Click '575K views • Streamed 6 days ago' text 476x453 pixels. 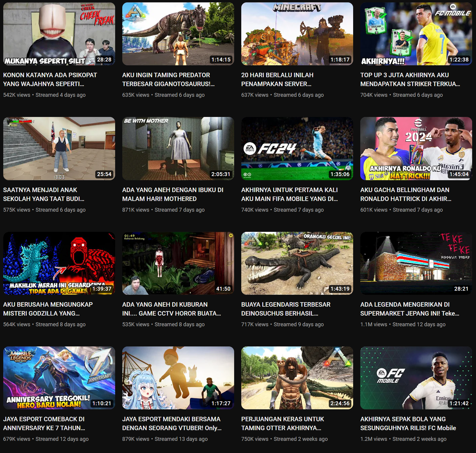(45, 210)
